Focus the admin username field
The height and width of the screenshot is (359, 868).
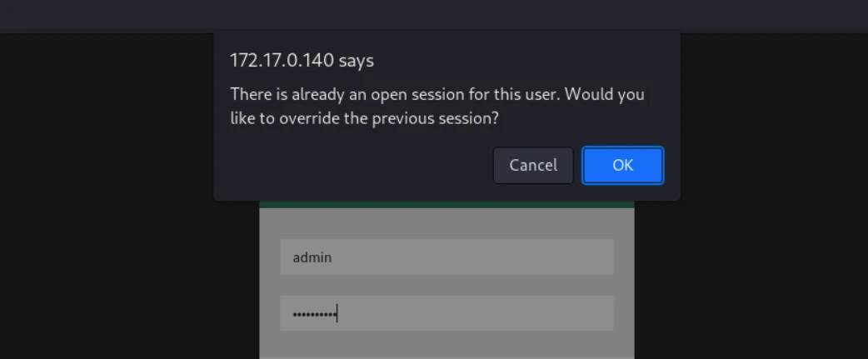[446, 257]
